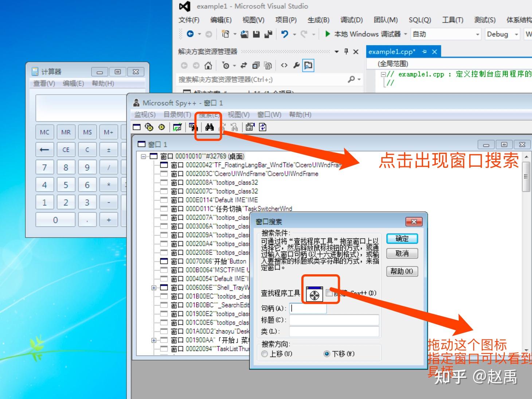Image resolution: width=532 pixels, height=399 pixels.
Task: Click the CE button in Calculator
Action: coord(66,150)
